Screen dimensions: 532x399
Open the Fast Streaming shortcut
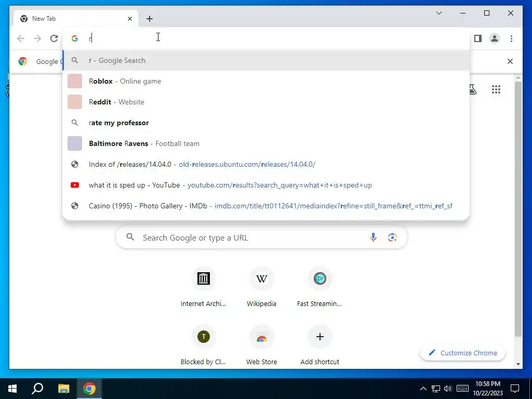(x=320, y=287)
